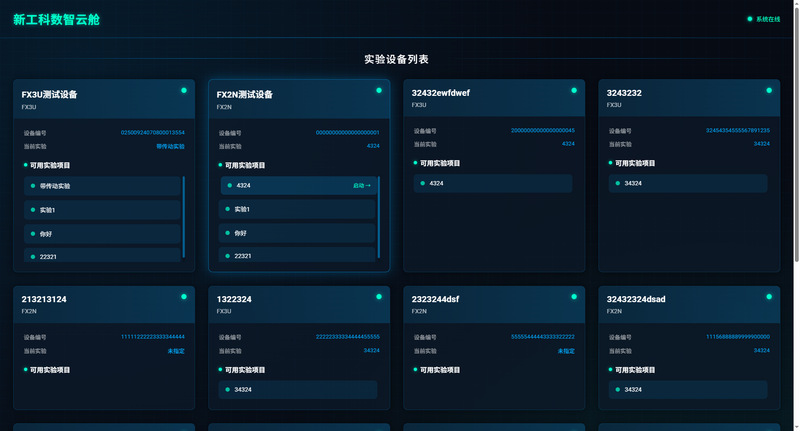This screenshot has width=800, height=431.
Task: Select 实验1 in the FX3U测试设备 card
Action: 102,210
